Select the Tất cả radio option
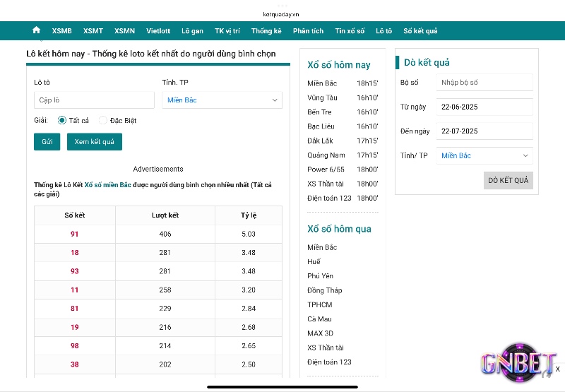The height and width of the screenshot is (392, 565). click(62, 120)
